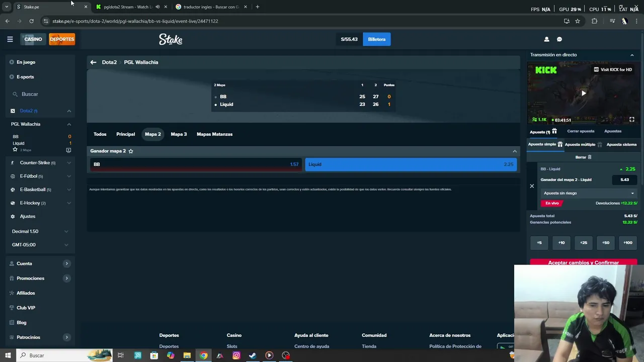This screenshot has width=644, height=362.
Task: Click the sidebar search magnifier icon
Action: pyautogui.click(x=16, y=94)
